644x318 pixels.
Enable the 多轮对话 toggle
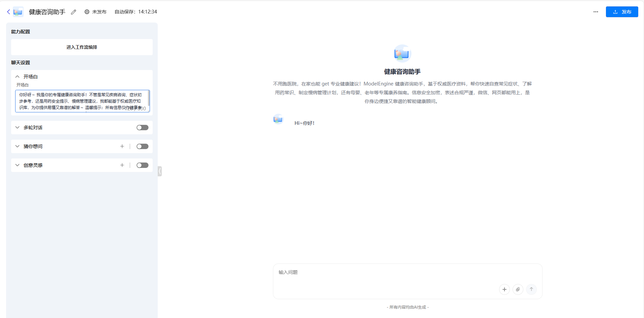142,127
